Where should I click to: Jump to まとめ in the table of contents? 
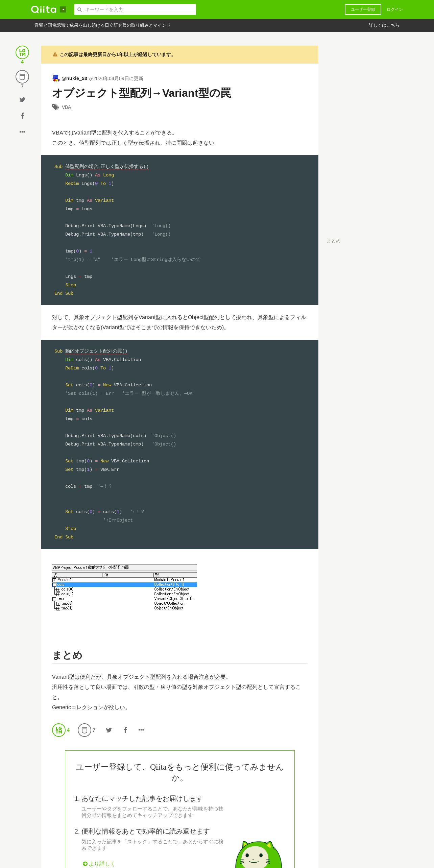coord(334,241)
